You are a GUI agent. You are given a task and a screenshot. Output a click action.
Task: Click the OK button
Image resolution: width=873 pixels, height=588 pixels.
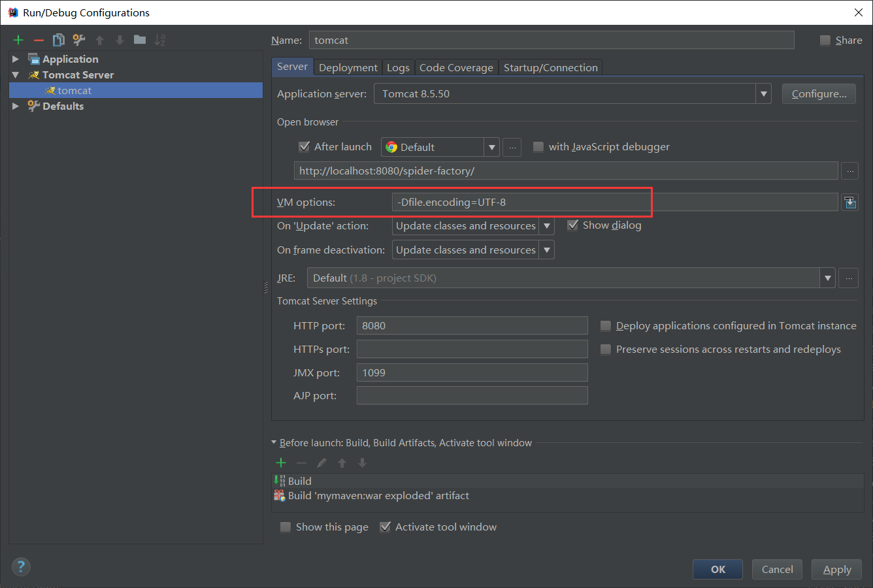tap(717, 569)
